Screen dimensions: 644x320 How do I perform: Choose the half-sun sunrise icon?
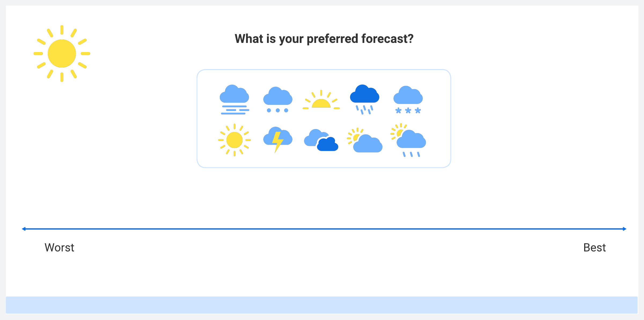coord(321,101)
